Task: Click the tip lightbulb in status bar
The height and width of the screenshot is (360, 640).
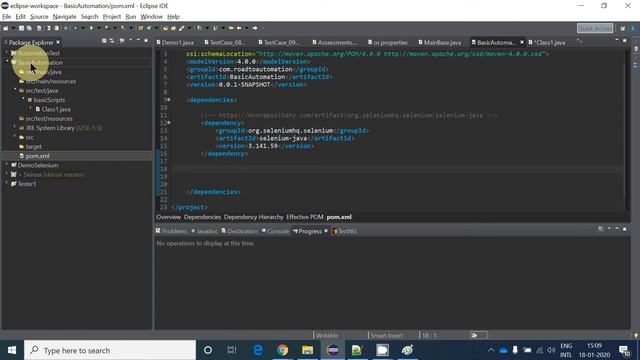Action: [x=636, y=336]
